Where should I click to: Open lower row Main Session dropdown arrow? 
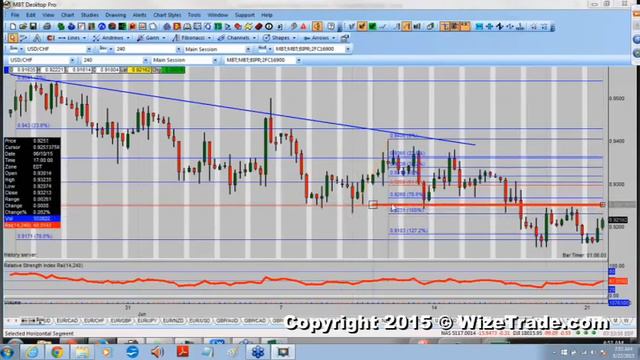215,60
